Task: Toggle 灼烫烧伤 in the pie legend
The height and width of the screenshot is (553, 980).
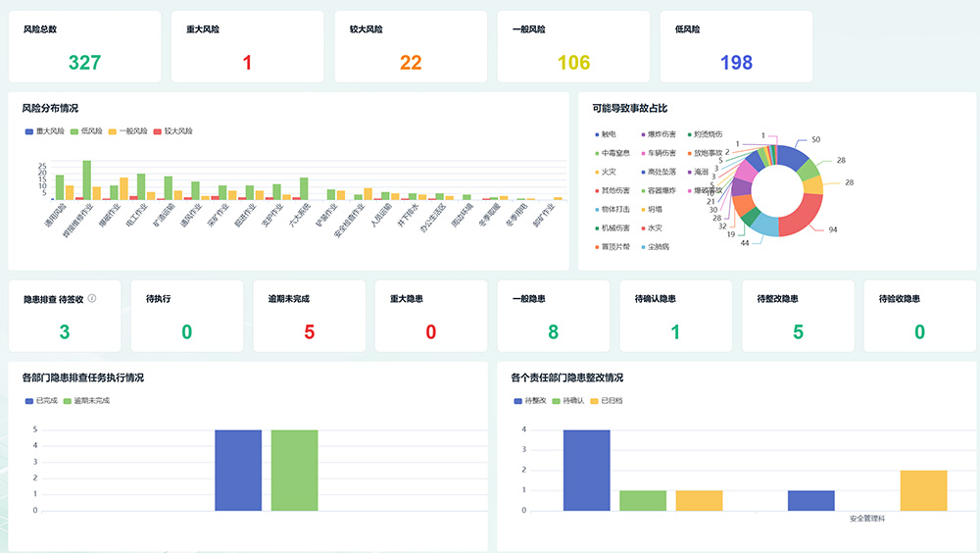Action: click(x=705, y=134)
